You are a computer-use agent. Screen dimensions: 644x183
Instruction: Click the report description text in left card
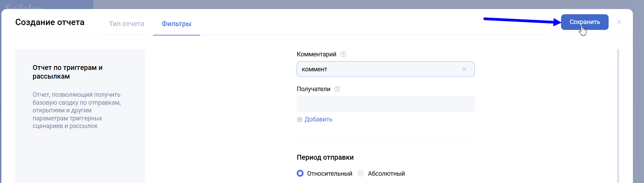pos(76,110)
